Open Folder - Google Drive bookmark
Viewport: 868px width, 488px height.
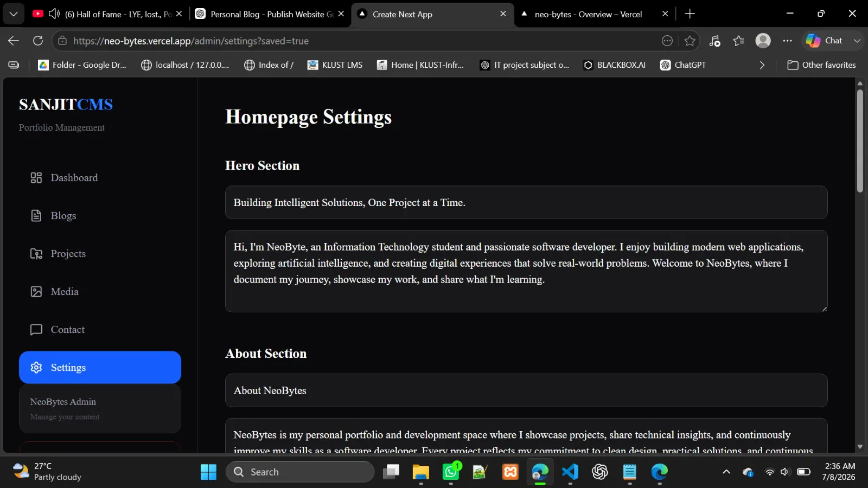[82, 65]
